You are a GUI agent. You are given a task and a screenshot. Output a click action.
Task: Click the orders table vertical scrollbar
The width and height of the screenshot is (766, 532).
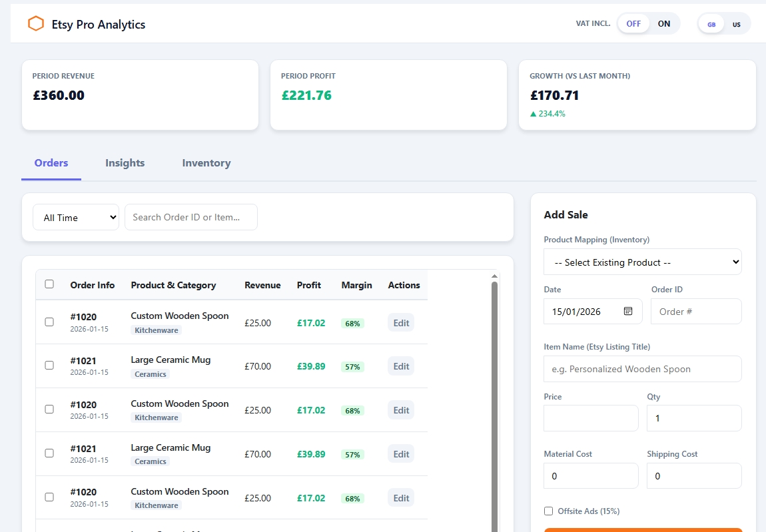[494, 405]
